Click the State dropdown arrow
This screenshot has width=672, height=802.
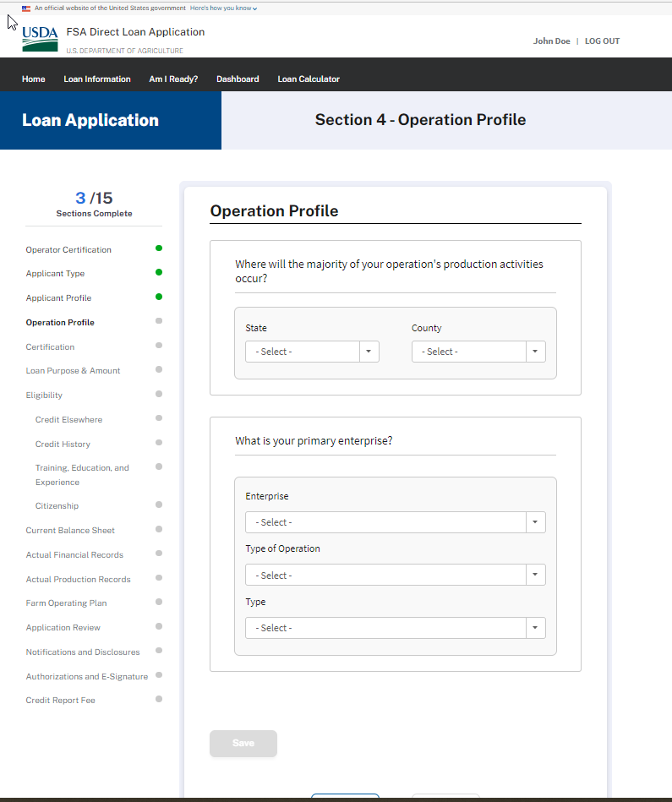369,352
